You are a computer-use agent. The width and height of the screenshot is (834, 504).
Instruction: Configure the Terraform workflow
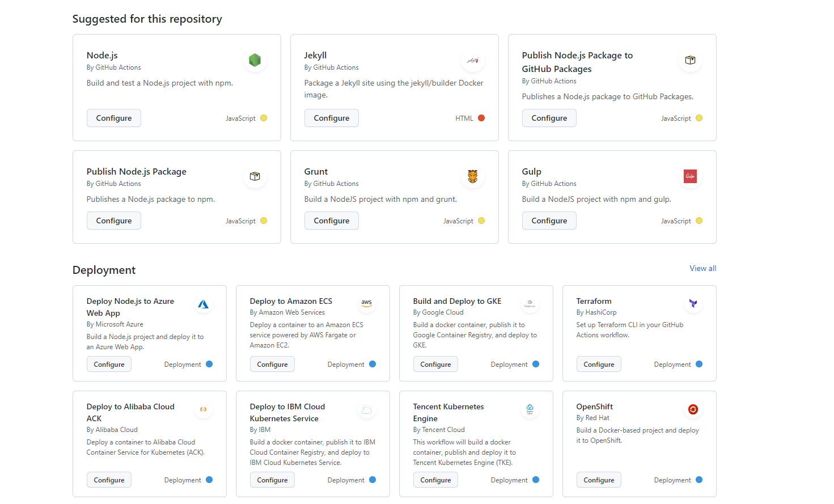599,364
